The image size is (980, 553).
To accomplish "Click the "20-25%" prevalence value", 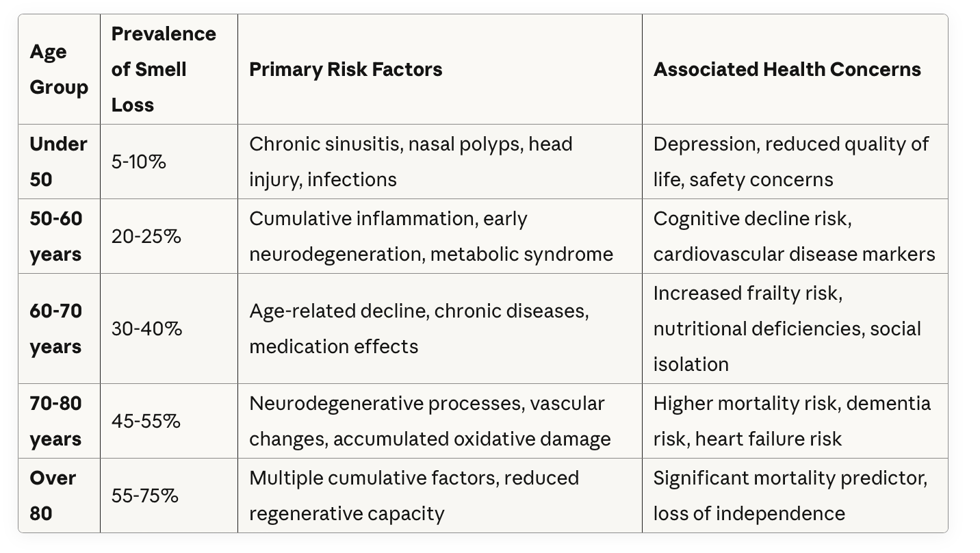I will click(x=146, y=237).
